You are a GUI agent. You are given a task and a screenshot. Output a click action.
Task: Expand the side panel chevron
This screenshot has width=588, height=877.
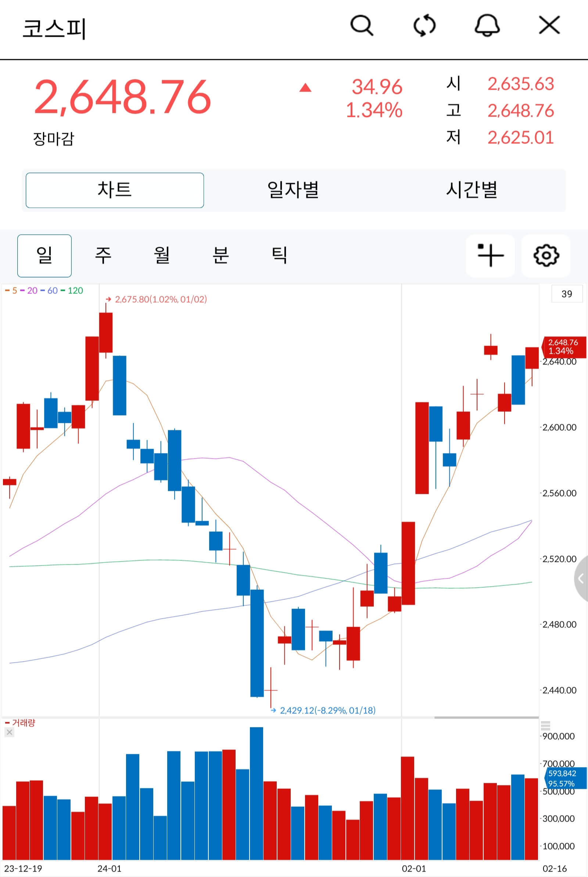coord(581,578)
